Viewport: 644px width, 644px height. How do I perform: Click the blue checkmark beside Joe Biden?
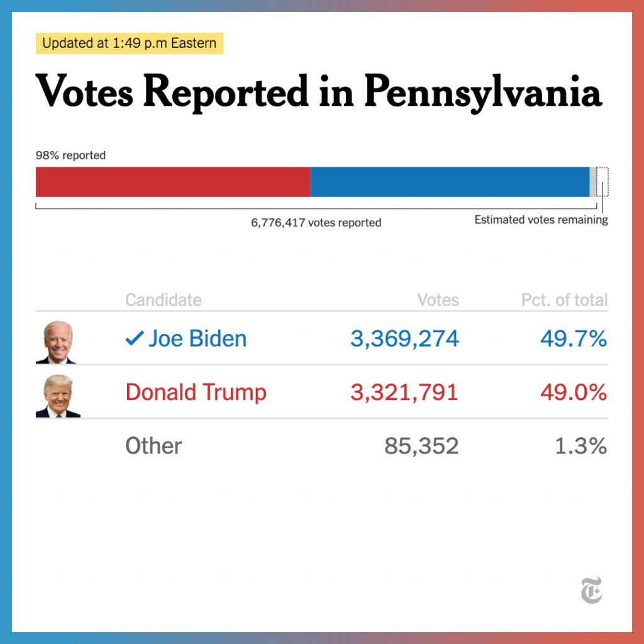[x=135, y=338]
